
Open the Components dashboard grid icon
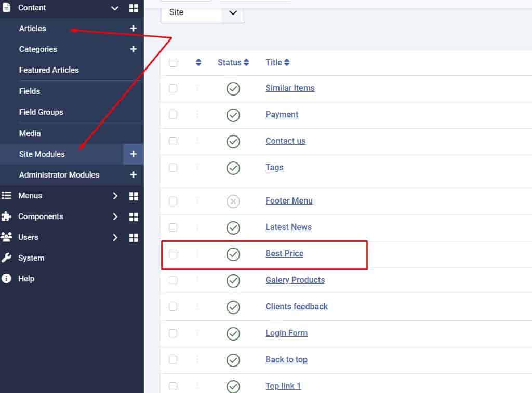134,216
